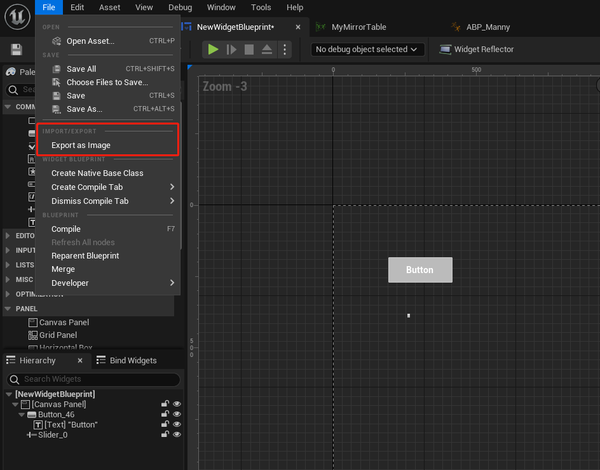
Task: Click the save disk icon in toolbar
Action: click(17, 49)
